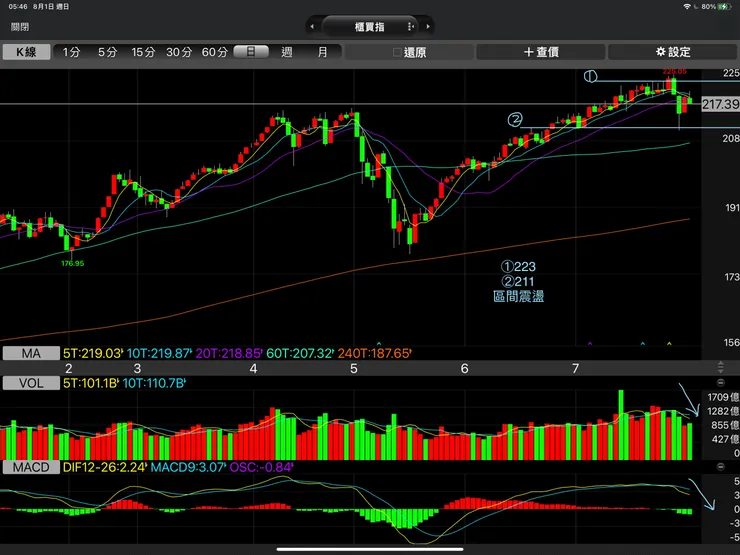This screenshot has height=555, width=740.
Task: Tap the 1709億 volume axis label
Action: pyautogui.click(x=723, y=397)
